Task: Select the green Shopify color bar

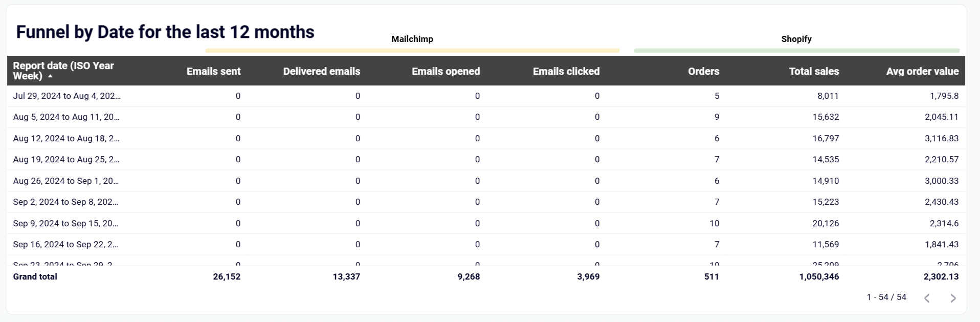Action: (796, 51)
